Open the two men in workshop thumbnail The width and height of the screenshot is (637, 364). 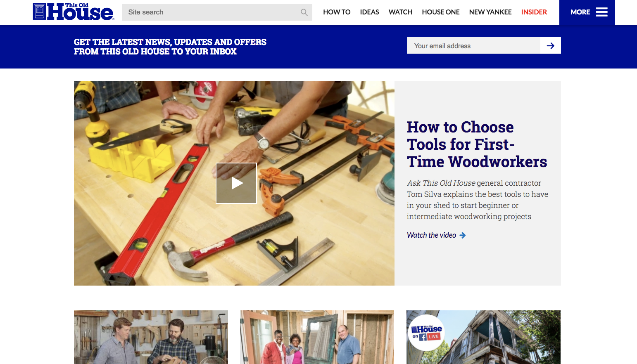pos(151,337)
